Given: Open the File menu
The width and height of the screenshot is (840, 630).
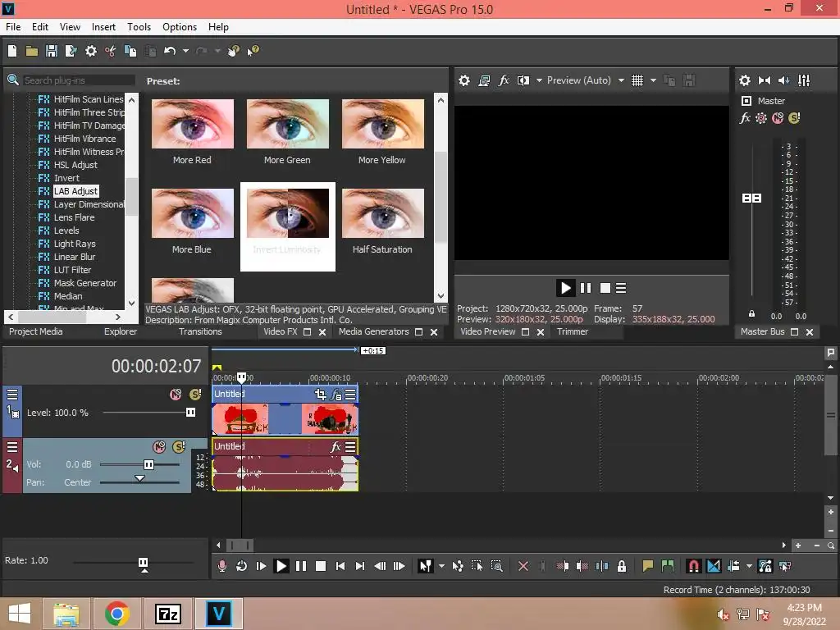Looking at the screenshot, I should [x=13, y=27].
